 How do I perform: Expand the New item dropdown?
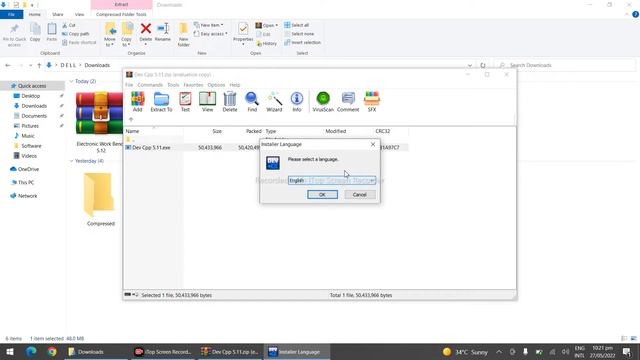(x=209, y=25)
